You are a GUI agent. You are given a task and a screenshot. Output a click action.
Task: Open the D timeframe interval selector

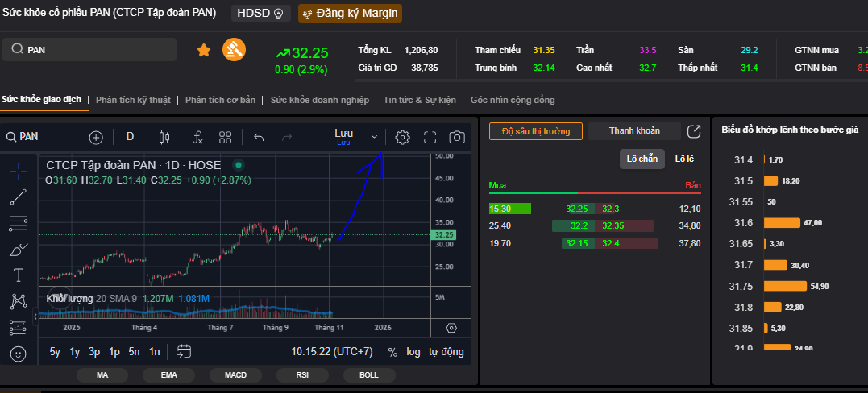click(x=130, y=137)
